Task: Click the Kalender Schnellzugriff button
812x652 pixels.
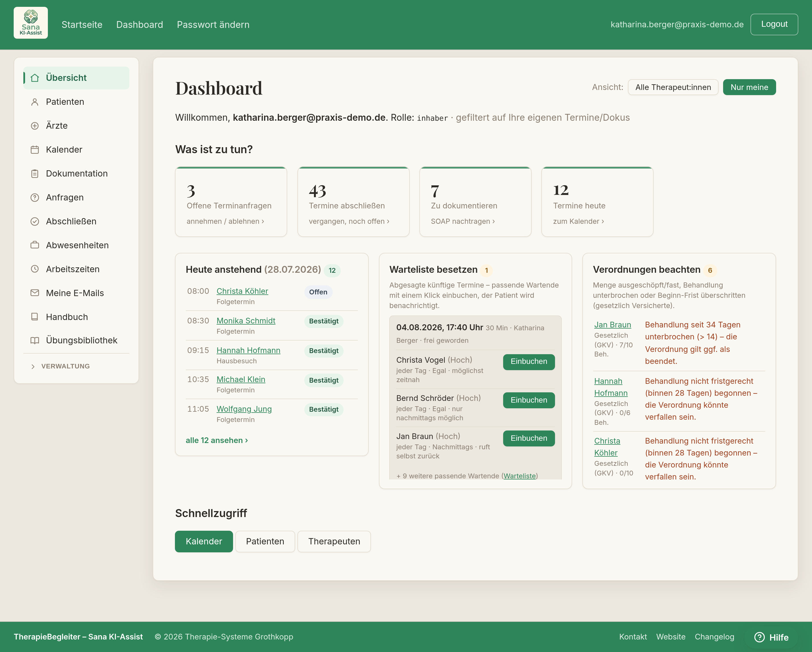Action: [x=204, y=541]
